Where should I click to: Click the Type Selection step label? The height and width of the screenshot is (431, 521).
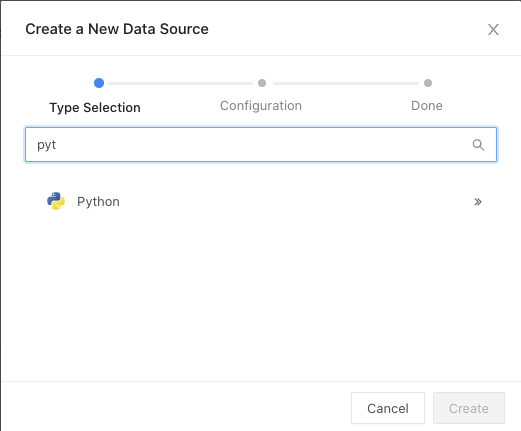[x=95, y=108]
